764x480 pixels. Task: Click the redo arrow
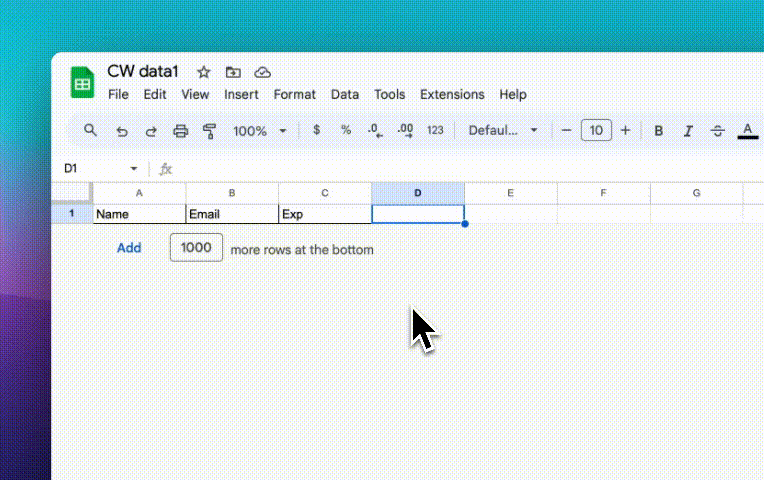coord(151,131)
